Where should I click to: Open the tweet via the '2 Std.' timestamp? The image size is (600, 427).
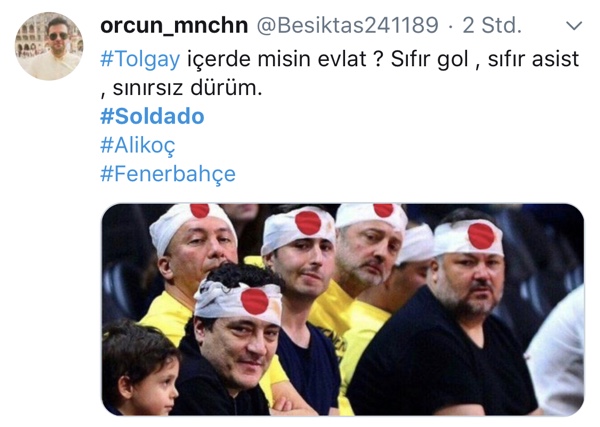tap(492, 26)
